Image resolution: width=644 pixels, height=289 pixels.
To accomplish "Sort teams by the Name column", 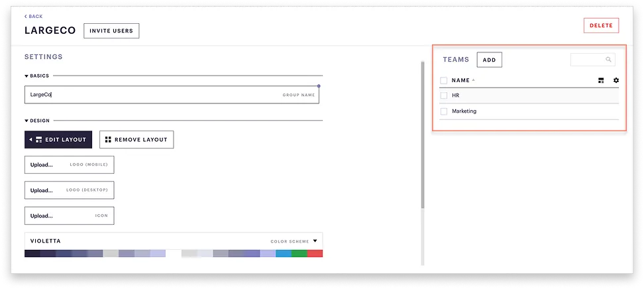I will [463, 81].
